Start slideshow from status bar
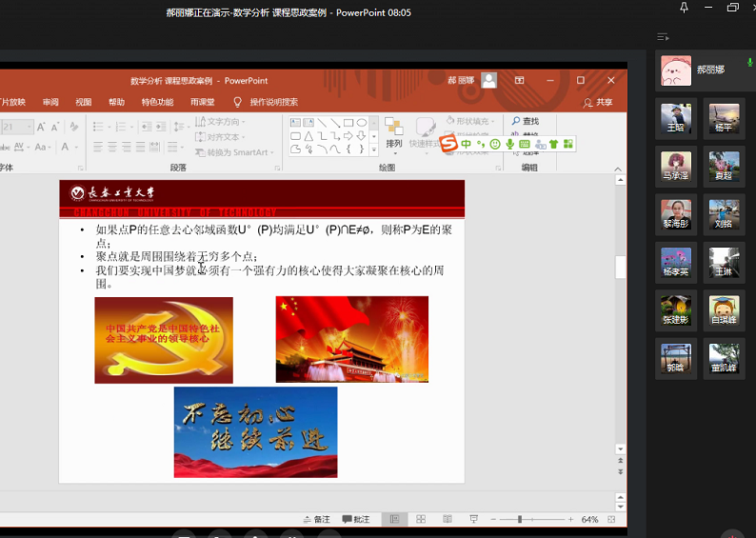756x538 pixels. coord(472,520)
